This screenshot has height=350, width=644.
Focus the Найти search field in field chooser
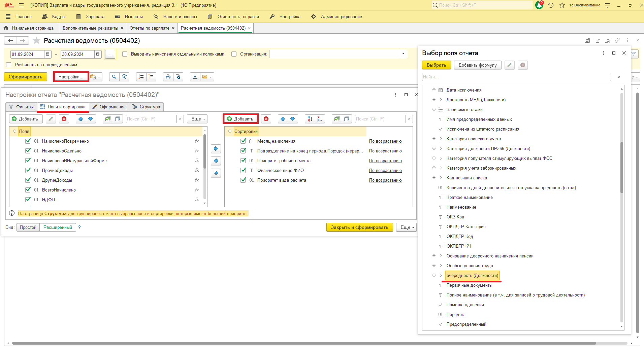pos(516,77)
